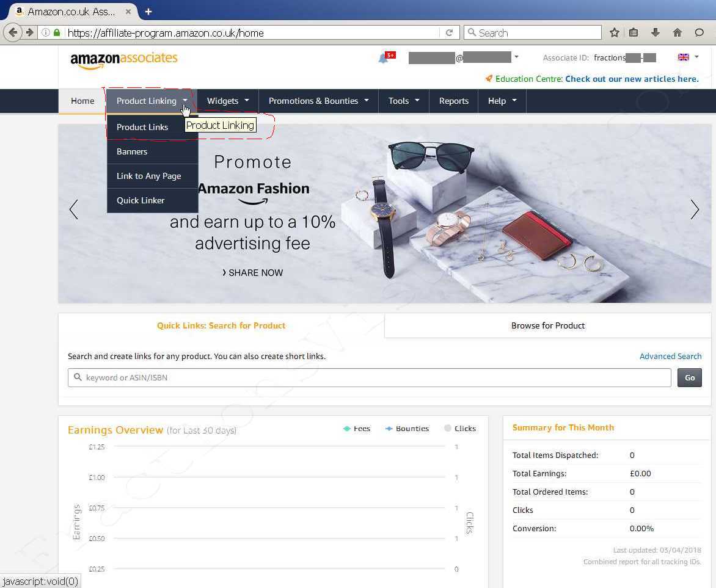The image size is (716, 588).
Task: Click the 'Total Ordered Items:' label
Action: tap(550, 492)
